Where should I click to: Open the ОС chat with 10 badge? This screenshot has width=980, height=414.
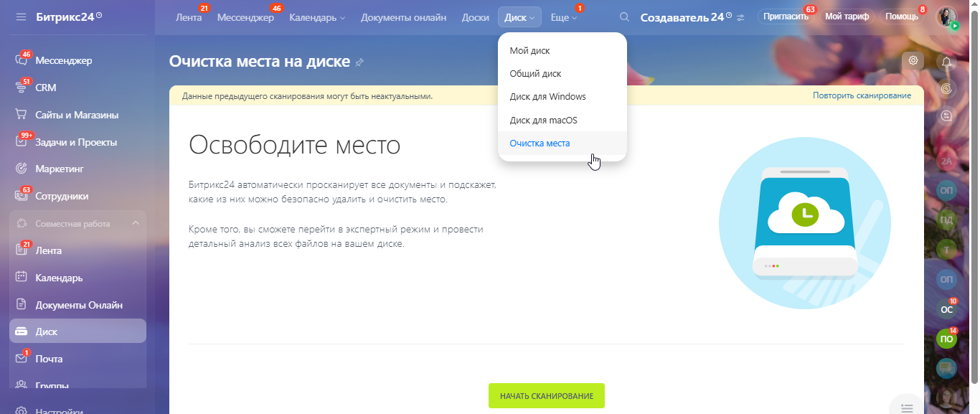pyautogui.click(x=947, y=309)
